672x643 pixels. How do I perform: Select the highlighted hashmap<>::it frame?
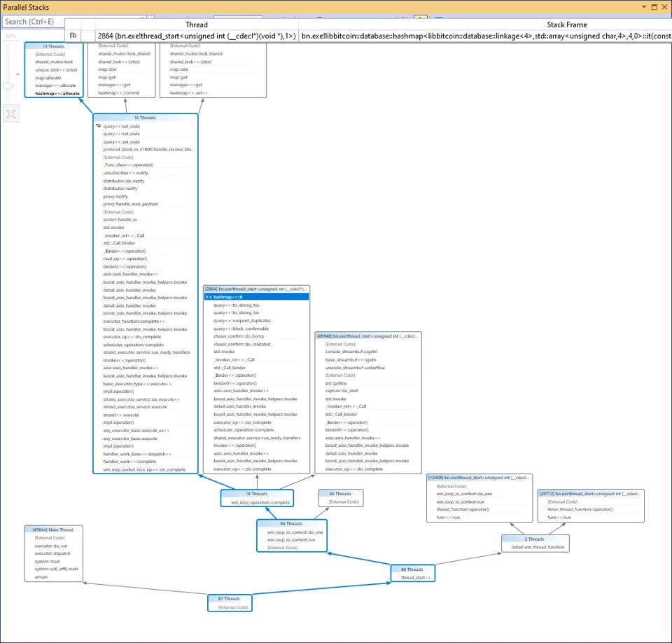257,297
